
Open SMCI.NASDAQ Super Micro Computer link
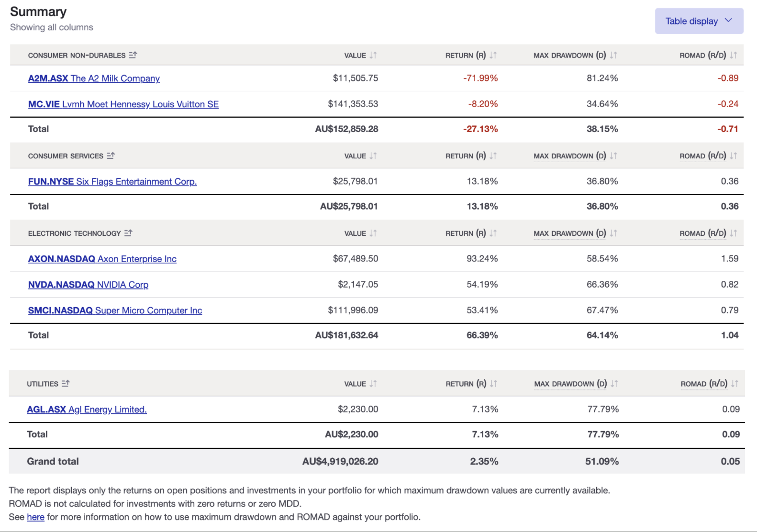click(x=115, y=311)
